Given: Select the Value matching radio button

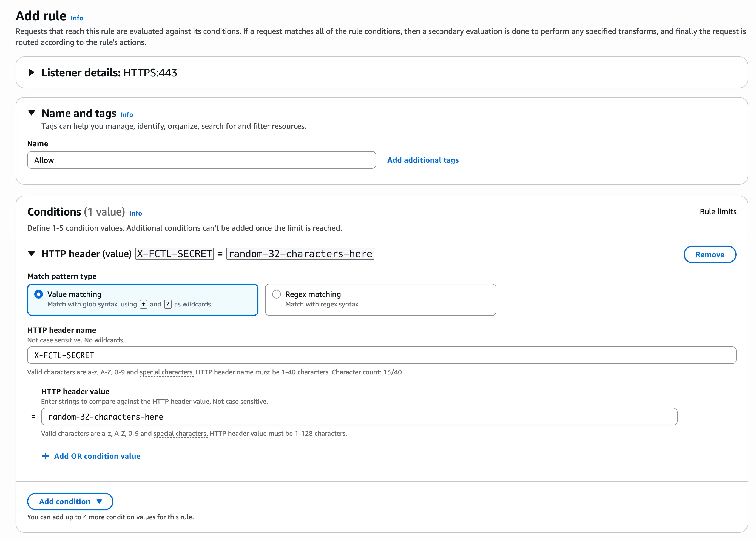Looking at the screenshot, I should click(x=39, y=294).
